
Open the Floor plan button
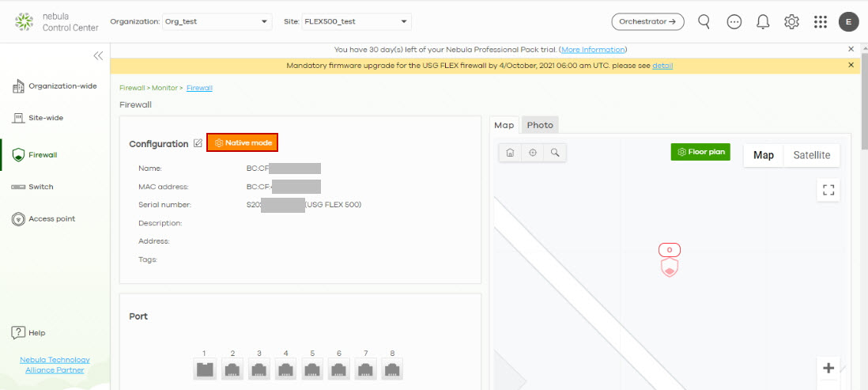click(700, 152)
